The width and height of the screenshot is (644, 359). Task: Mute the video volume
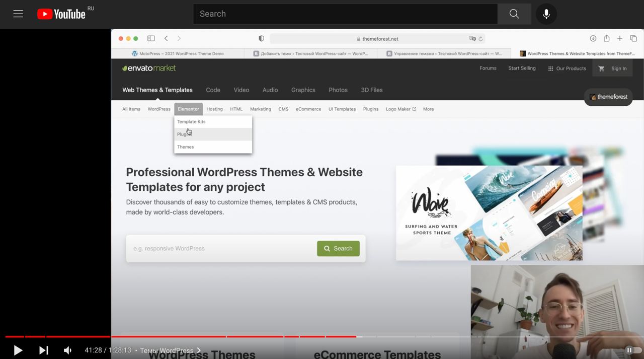coord(67,350)
